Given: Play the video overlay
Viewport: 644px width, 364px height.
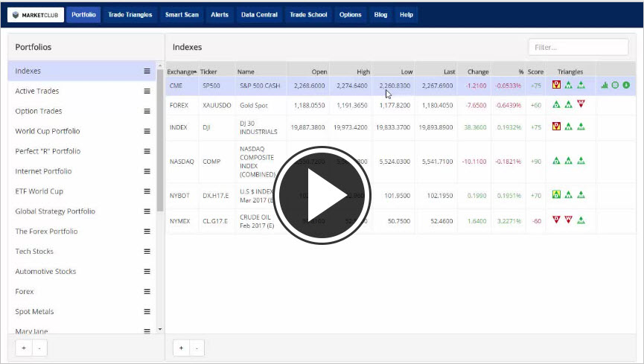Looking at the screenshot, I should pyautogui.click(x=322, y=195).
